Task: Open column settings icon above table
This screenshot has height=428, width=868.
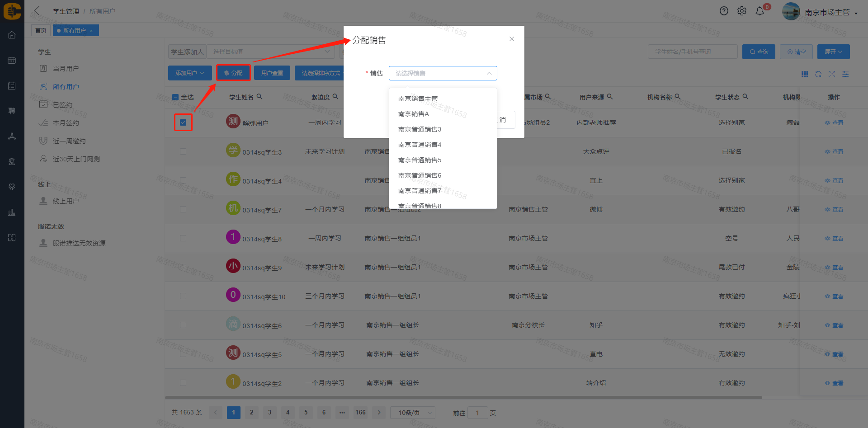Action: coord(845,74)
